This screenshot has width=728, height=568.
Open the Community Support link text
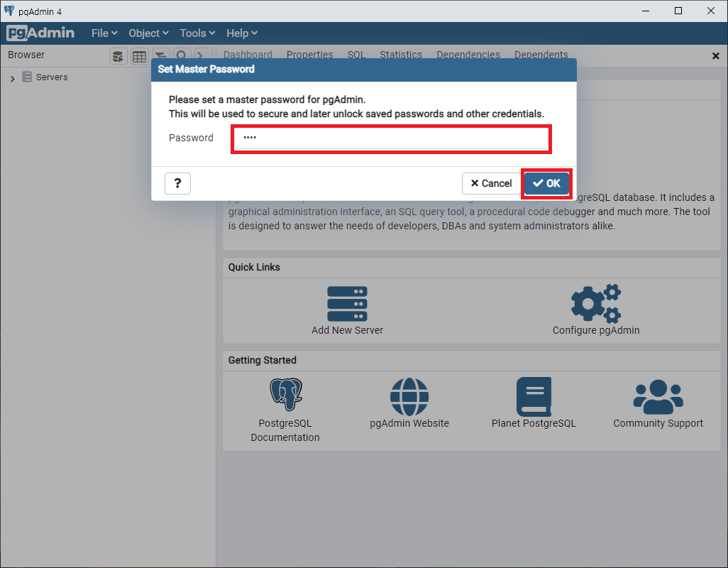(658, 424)
